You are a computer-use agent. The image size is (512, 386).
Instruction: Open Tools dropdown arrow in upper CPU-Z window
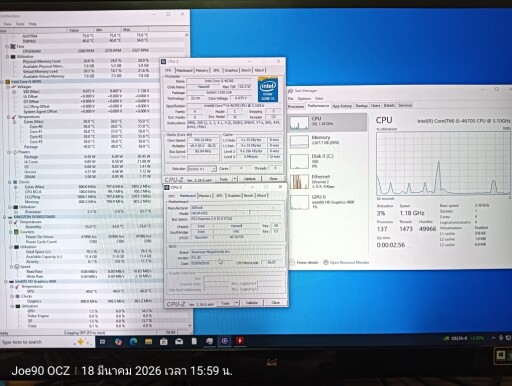[235, 179]
